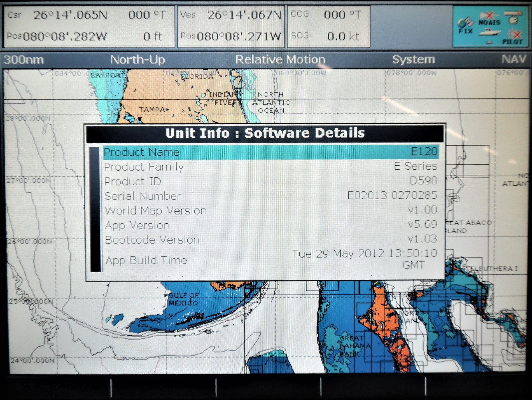Image resolution: width=532 pixels, height=400 pixels.
Task: Select the App Version row
Action: click(x=271, y=225)
